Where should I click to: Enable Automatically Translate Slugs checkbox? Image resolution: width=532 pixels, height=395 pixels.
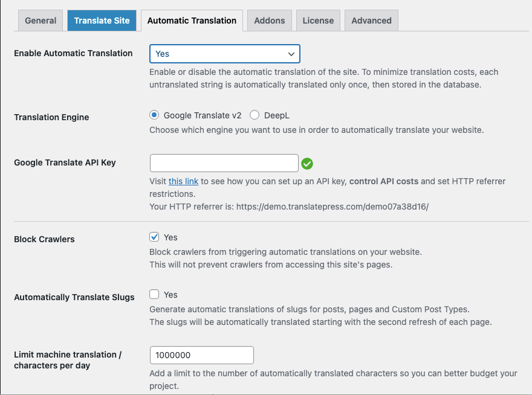click(x=154, y=294)
